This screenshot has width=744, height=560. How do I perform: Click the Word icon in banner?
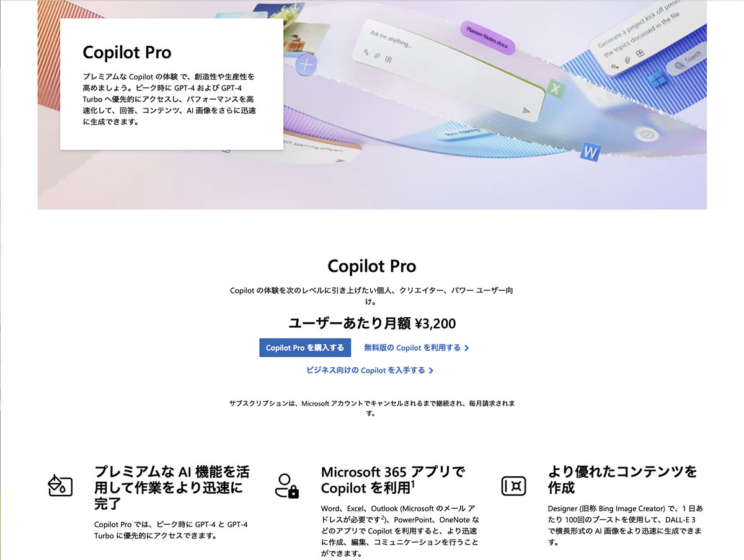590,151
